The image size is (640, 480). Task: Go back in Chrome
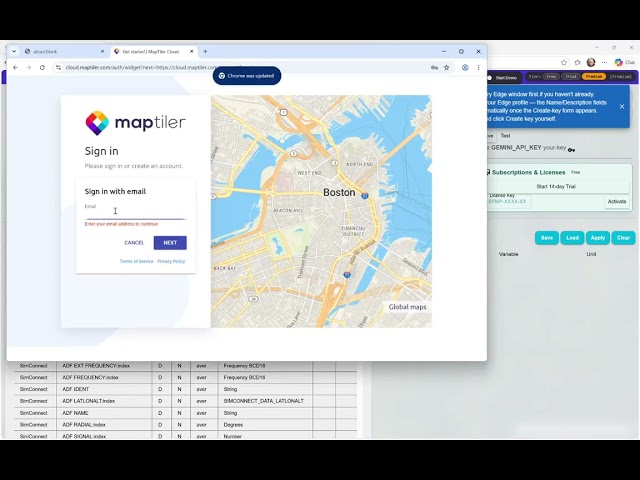click(x=15, y=67)
